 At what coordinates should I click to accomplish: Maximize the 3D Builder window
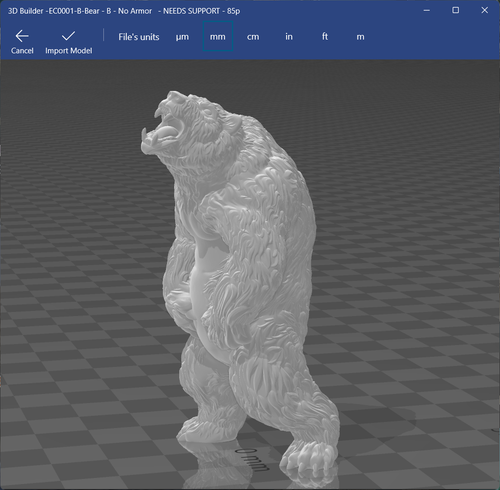coord(455,10)
